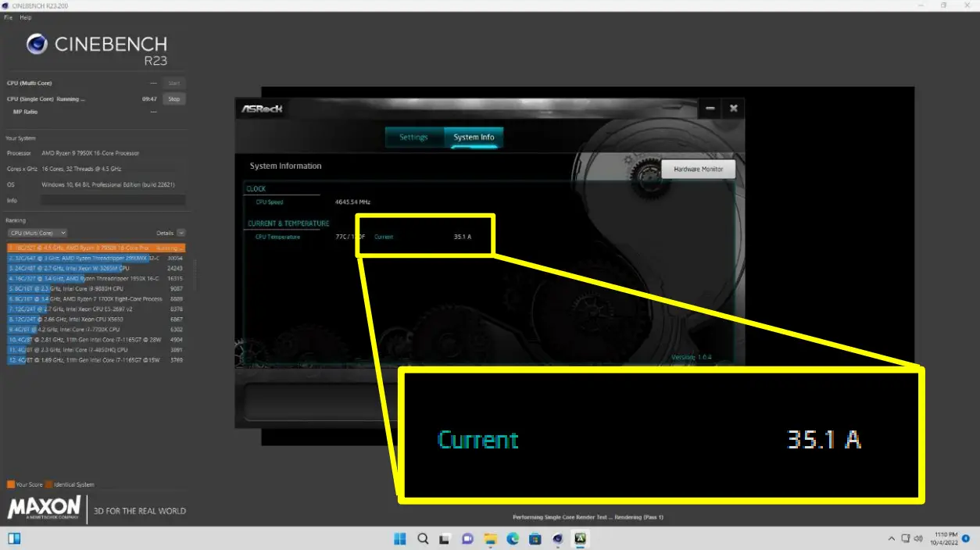Click the orange Your Score color swatch

click(10, 484)
